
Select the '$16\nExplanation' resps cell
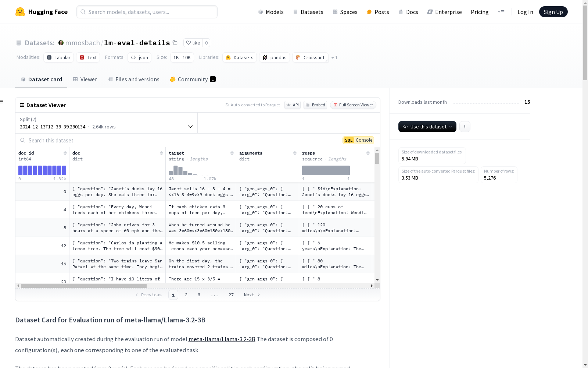click(336, 192)
